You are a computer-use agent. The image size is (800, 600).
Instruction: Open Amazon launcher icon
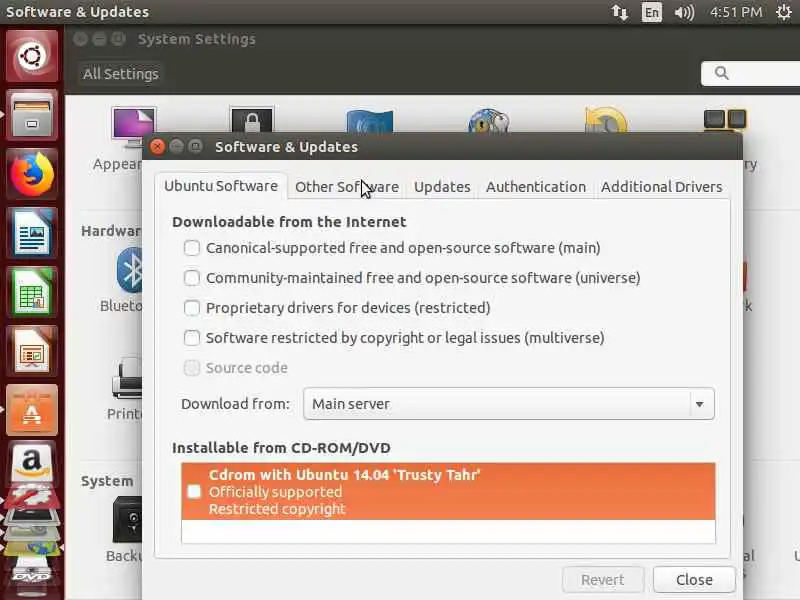coord(32,462)
